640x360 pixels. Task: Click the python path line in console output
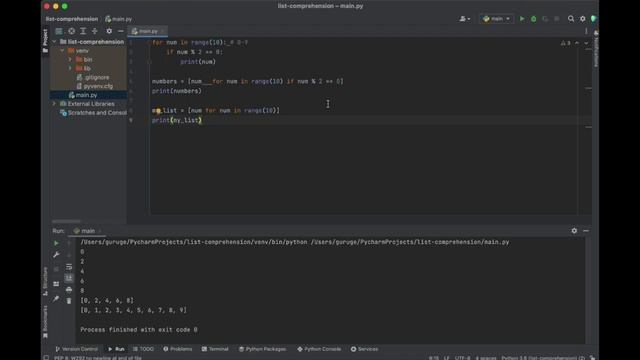point(295,242)
